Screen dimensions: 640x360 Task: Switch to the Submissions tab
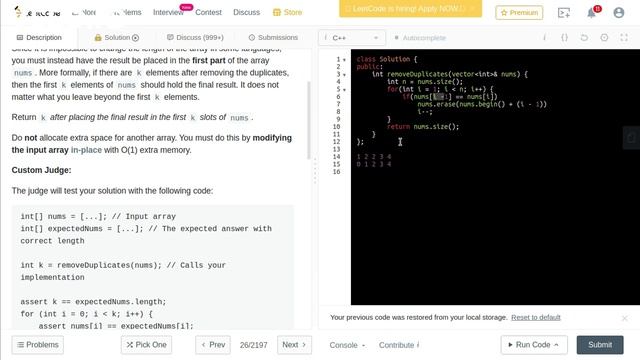(x=273, y=38)
